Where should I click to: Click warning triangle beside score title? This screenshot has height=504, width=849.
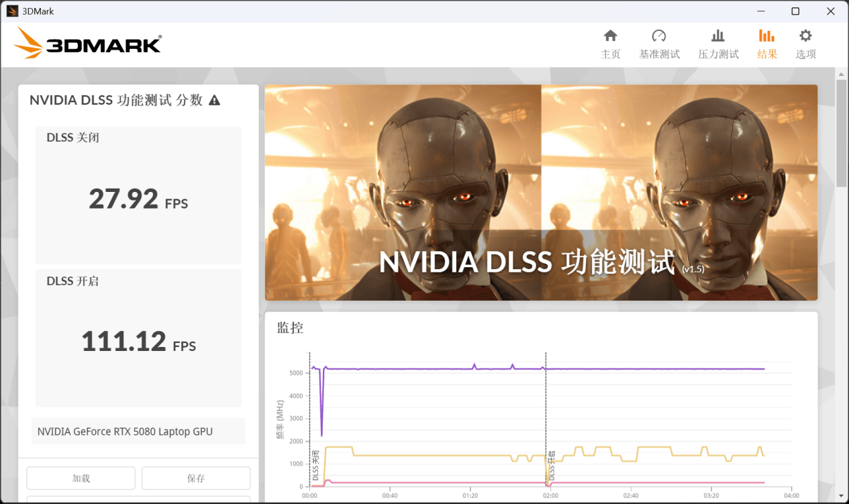[215, 101]
